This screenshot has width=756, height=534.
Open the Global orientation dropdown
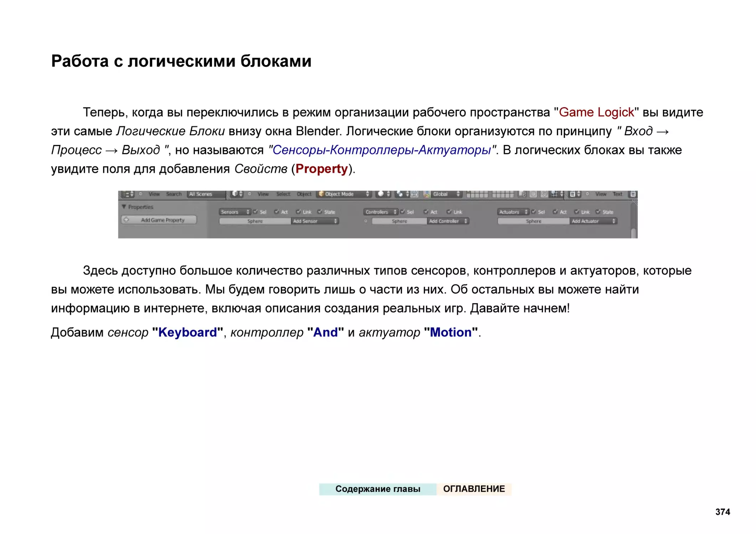pos(447,194)
